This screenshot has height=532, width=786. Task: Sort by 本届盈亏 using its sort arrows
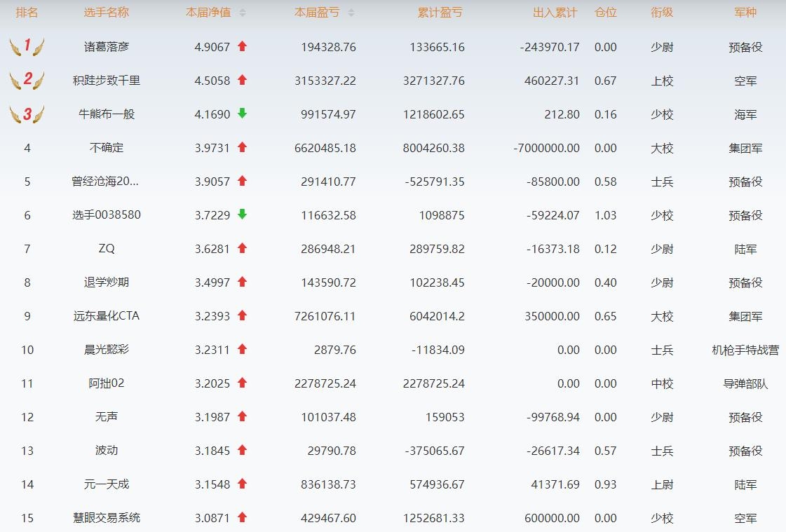click(x=351, y=13)
